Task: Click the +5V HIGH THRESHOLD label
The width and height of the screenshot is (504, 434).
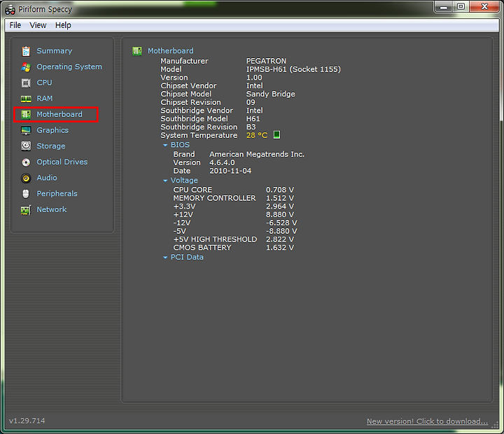Action: [x=215, y=239]
